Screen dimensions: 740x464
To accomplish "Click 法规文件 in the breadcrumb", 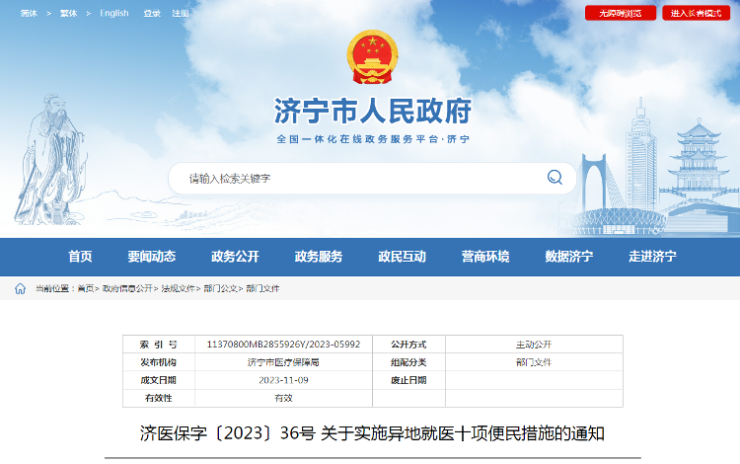I will click(179, 289).
